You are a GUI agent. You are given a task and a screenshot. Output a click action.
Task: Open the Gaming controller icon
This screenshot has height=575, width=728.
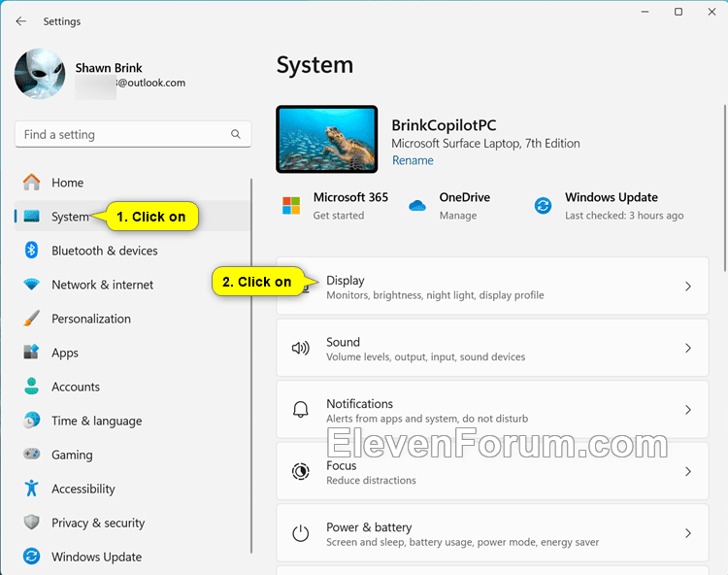(x=32, y=454)
